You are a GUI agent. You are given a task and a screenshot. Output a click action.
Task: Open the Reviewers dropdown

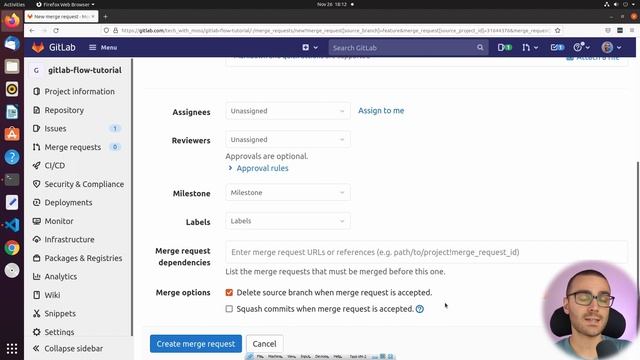[288, 140]
